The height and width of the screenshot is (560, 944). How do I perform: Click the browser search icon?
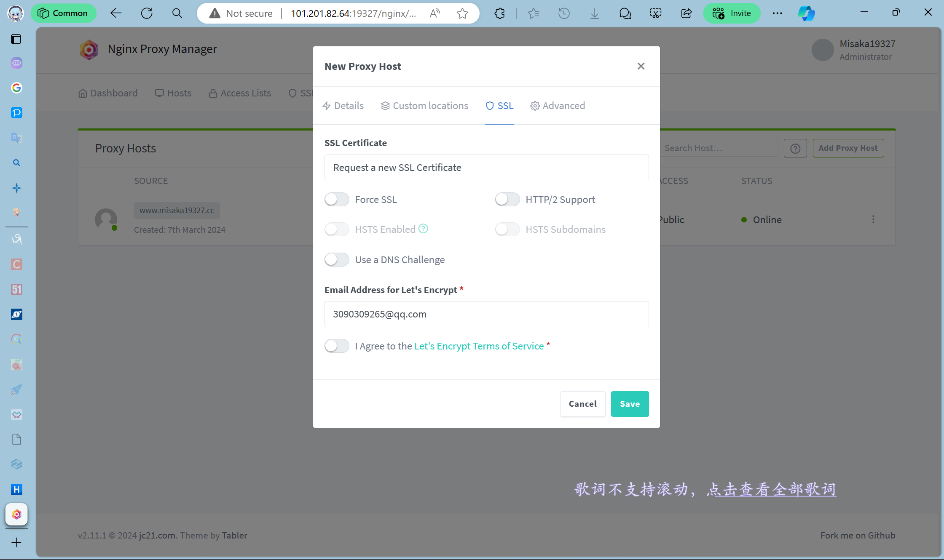pyautogui.click(x=177, y=13)
